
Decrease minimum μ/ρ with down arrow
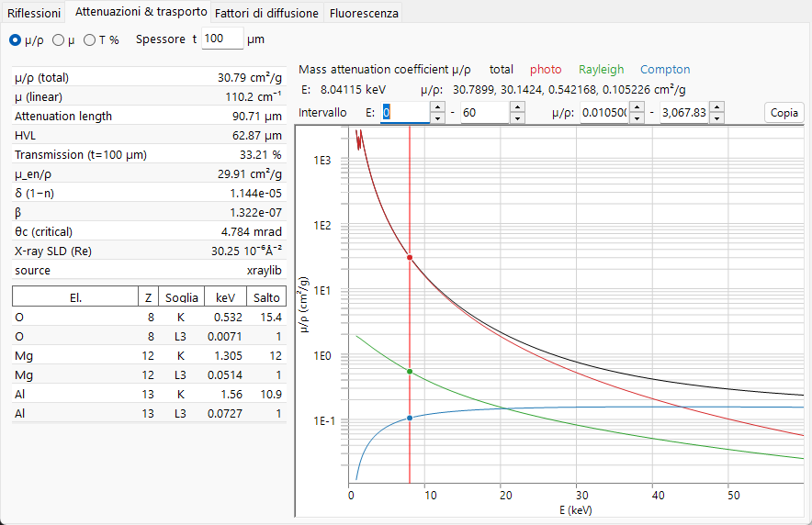637,118
